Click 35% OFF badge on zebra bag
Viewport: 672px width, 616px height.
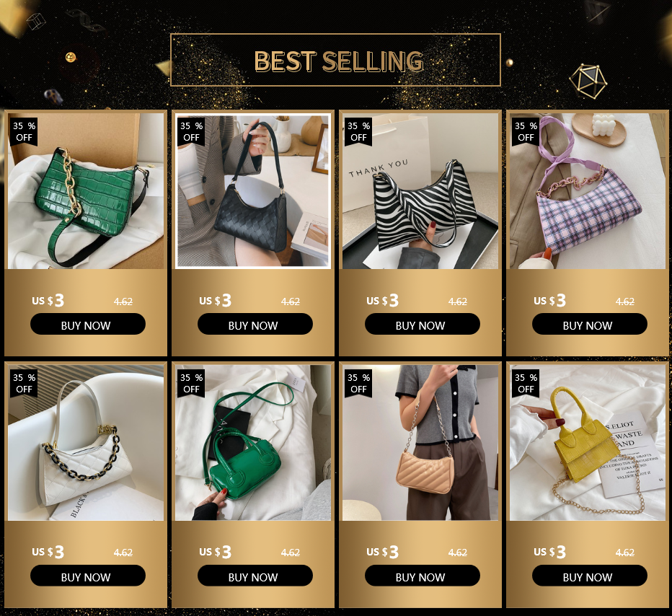click(x=358, y=131)
